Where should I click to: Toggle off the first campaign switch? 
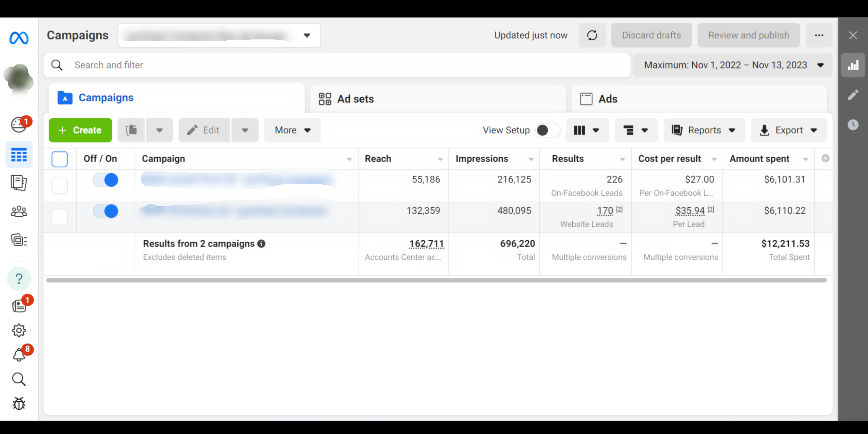(106, 180)
